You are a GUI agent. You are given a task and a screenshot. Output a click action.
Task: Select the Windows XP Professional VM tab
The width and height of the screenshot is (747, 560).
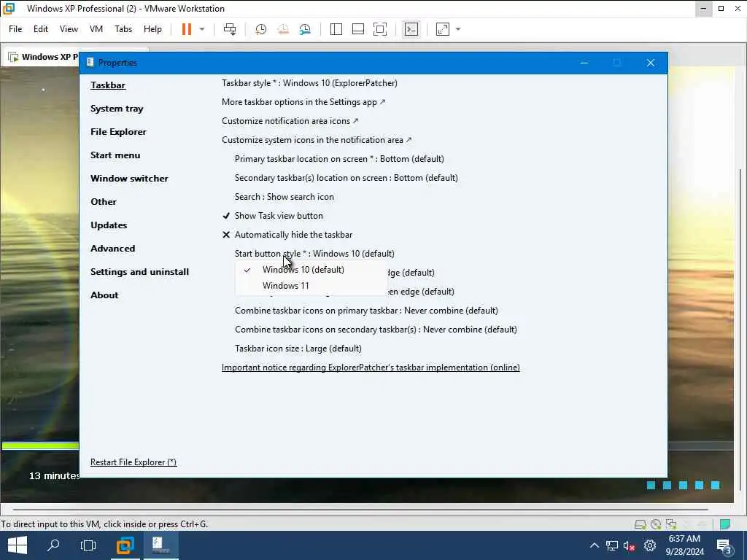click(x=43, y=57)
